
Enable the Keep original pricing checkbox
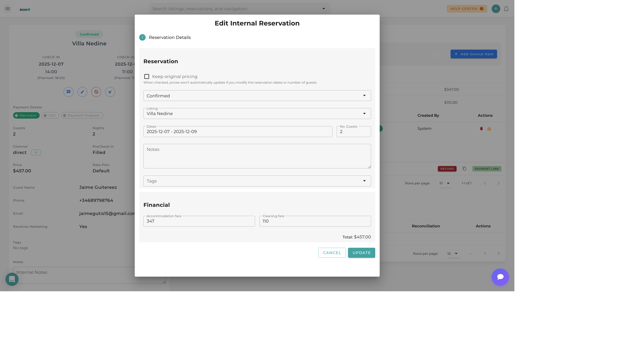coord(147,76)
